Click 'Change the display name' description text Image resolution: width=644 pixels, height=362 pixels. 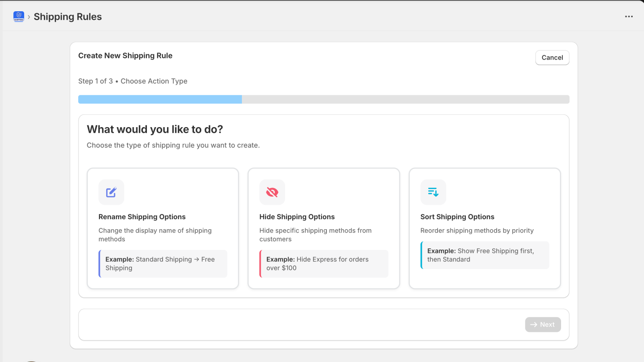[155, 234]
